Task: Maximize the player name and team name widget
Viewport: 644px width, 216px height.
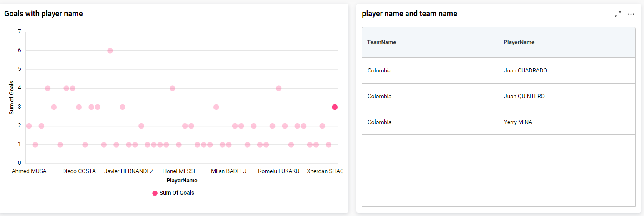Action: click(x=618, y=14)
